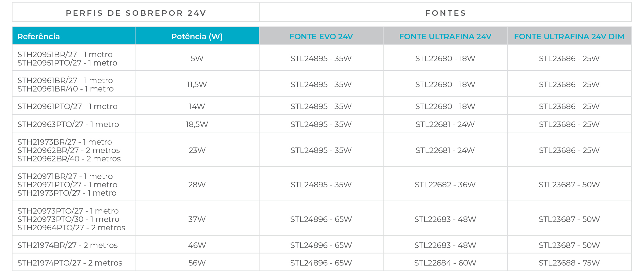The width and height of the screenshot is (644, 273).
Task: Click the 37W power cell
Action: tap(197, 219)
